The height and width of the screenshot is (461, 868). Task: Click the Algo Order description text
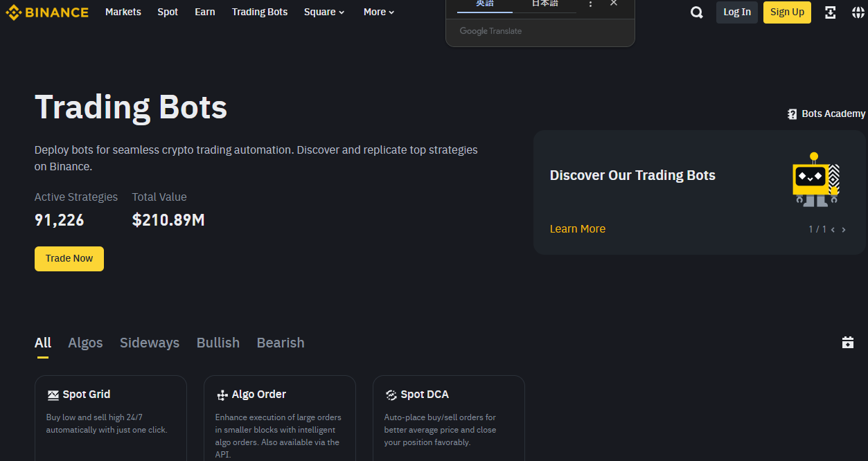pyautogui.click(x=278, y=436)
